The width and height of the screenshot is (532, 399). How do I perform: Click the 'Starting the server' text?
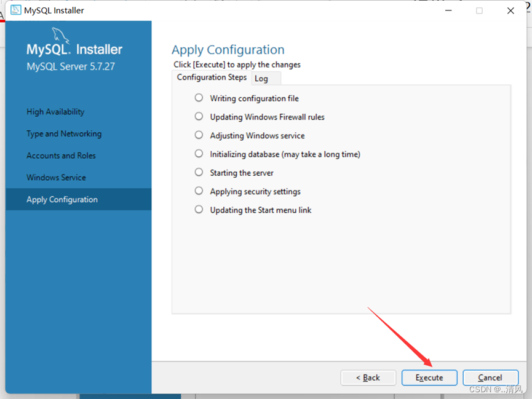coord(242,173)
